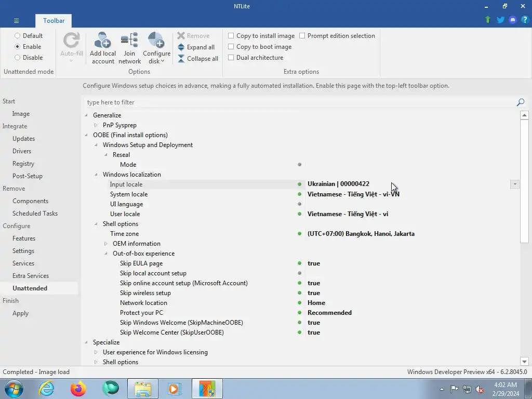Click the Add local account icon
The height and width of the screenshot is (399, 532).
click(x=102, y=40)
